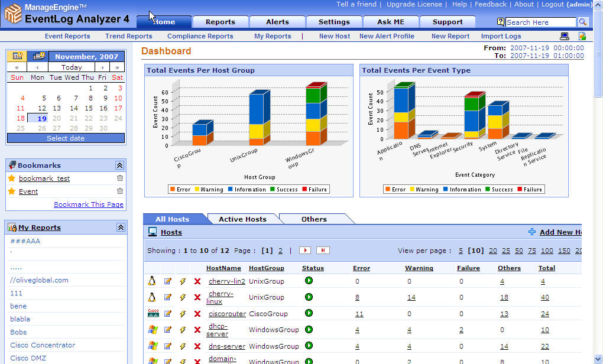Select date 13 in the calendar
This screenshot has height=364, width=603.
click(x=57, y=108)
